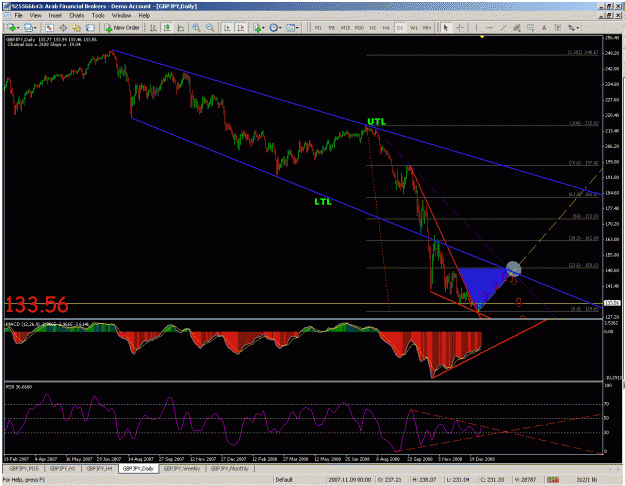Select the Crosshair tool
Viewport: 625px width, 486px height.
[x=460, y=28]
